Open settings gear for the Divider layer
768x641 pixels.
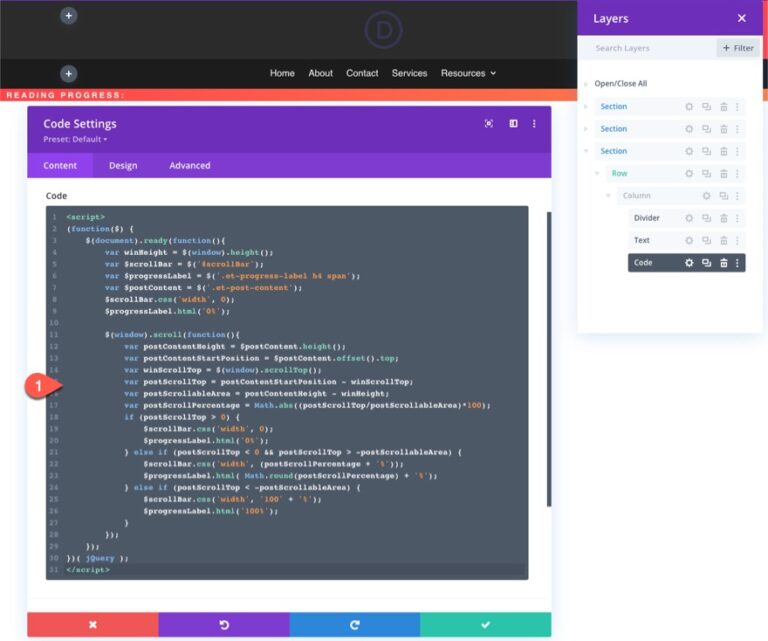[x=689, y=218]
